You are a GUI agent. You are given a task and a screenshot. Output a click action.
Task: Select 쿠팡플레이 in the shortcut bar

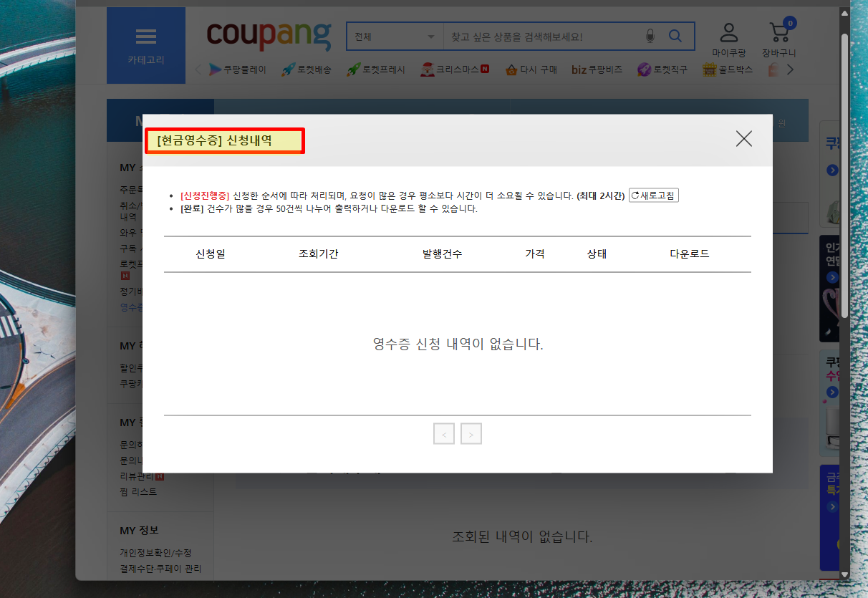(238, 69)
